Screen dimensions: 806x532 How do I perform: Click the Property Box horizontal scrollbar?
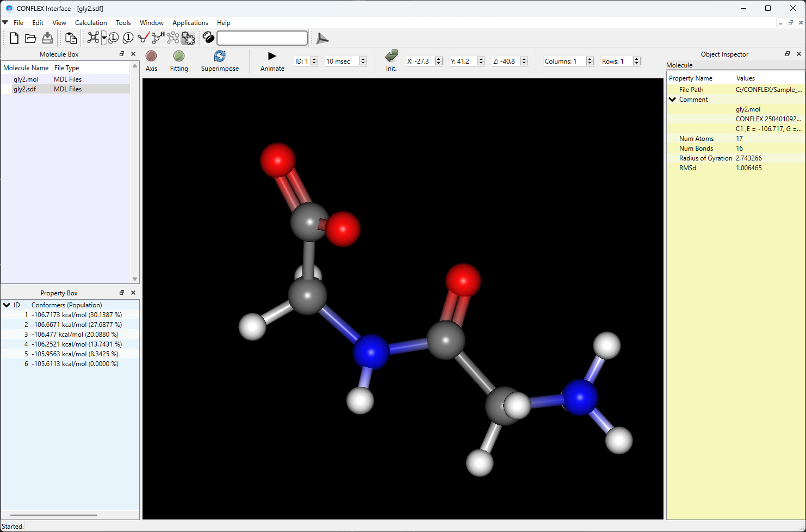(53, 515)
